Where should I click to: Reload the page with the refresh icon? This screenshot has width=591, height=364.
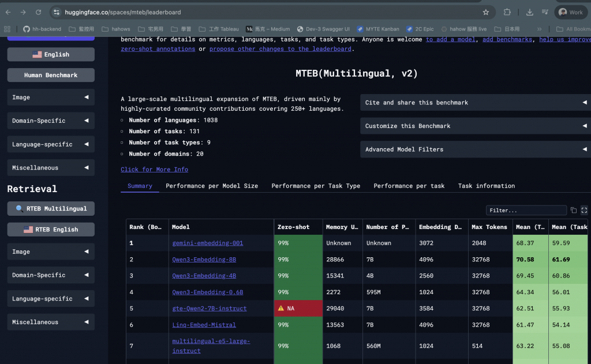pyautogui.click(x=39, y=12)
